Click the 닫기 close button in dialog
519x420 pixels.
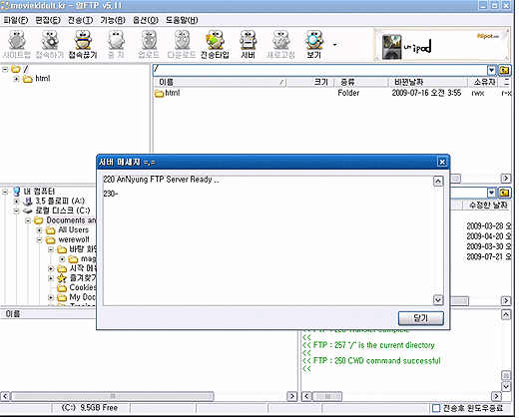click(421, 318)
